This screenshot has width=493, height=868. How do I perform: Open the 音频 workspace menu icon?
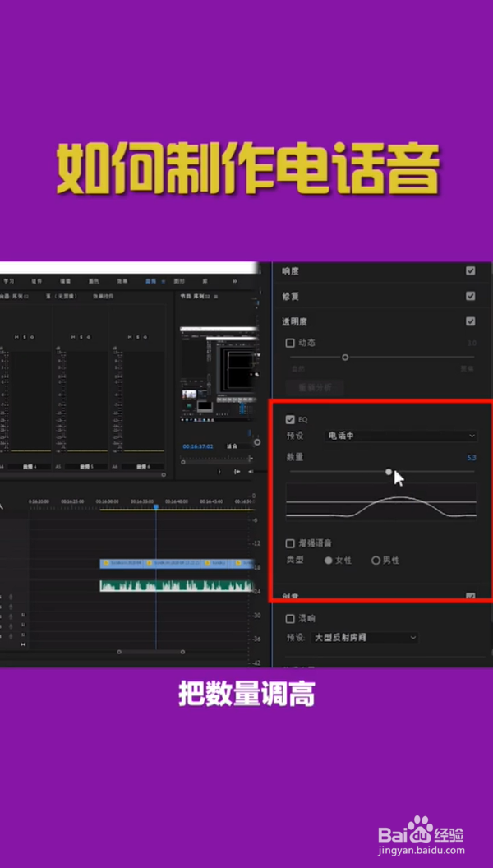coord(164,281)
